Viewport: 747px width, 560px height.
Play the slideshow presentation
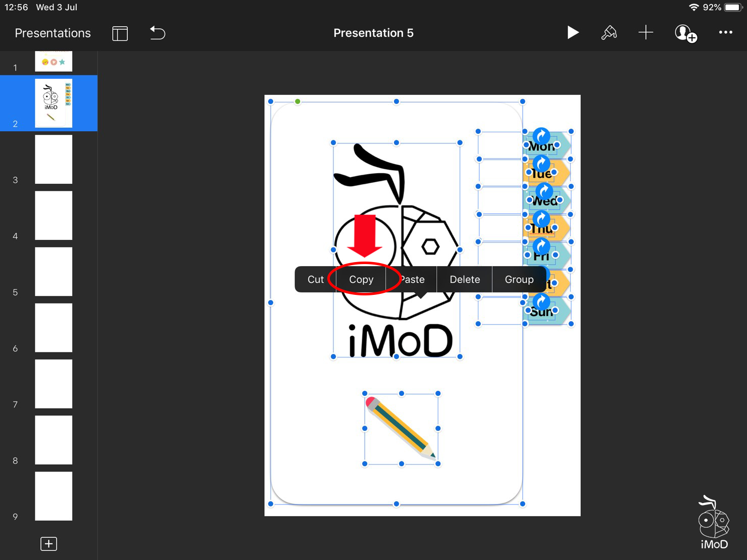572,33
